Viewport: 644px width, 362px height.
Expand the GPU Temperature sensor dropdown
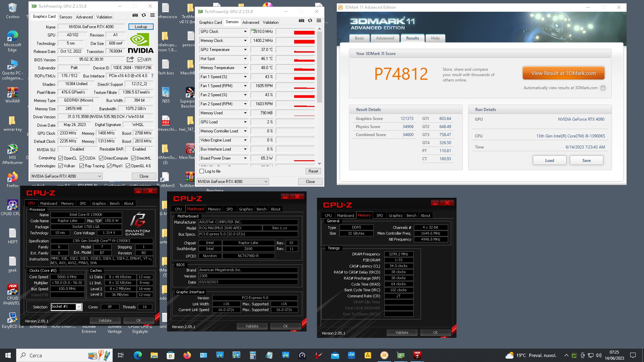[245, 50]
